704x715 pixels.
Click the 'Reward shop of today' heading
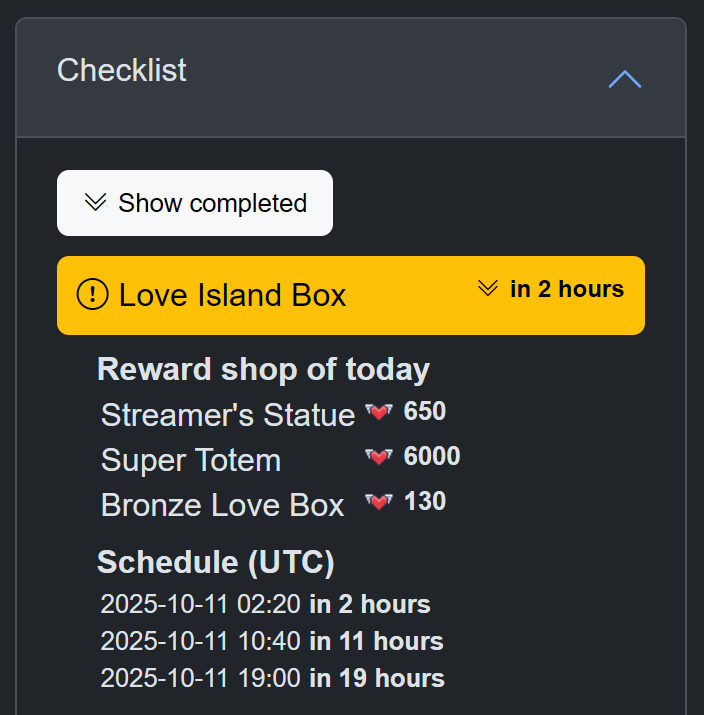point(263,369)
